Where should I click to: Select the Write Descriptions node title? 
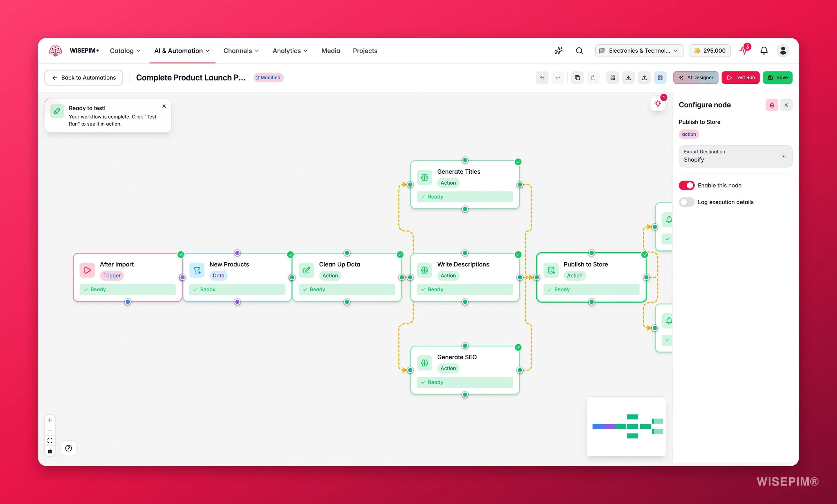[463, 264]
